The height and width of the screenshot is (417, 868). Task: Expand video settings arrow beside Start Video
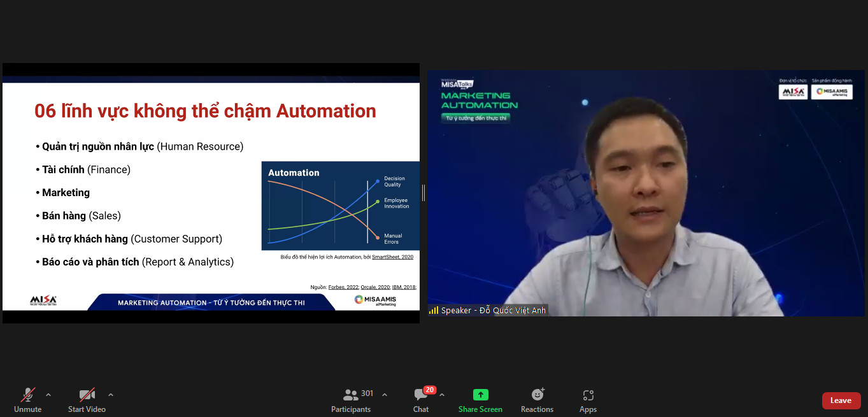click(x=111, y=395)
